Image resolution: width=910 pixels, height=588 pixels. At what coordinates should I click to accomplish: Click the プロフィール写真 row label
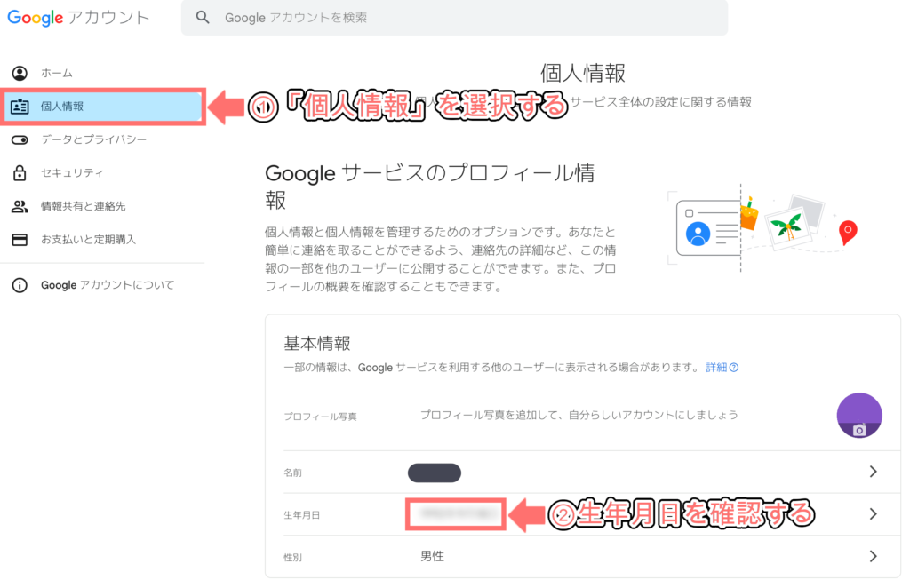[320, 417]
